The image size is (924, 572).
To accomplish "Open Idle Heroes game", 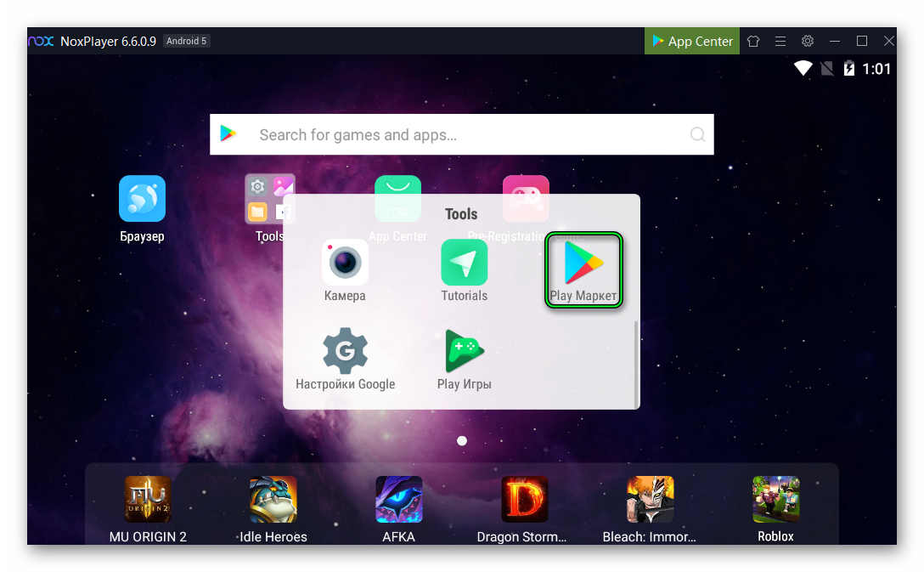I will [x=273, y=500].
